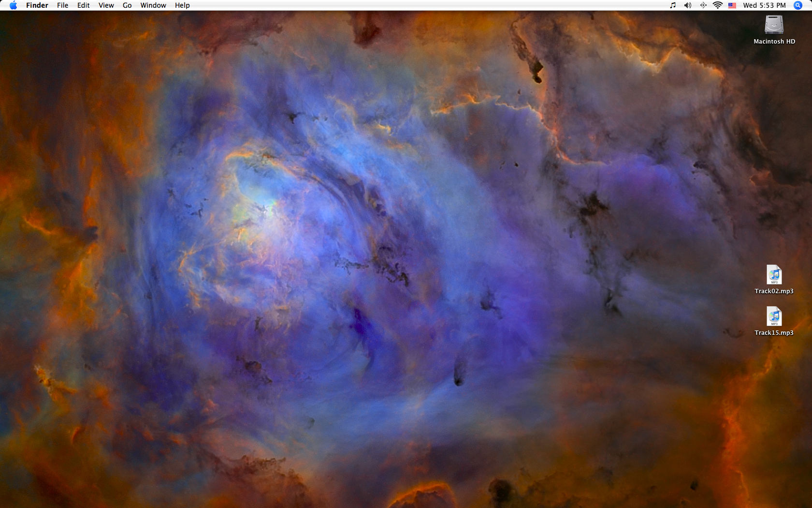Viewport: 812px width, 508px height.
Task: Click the Macintosh HD name label
Action: point(774,42)
